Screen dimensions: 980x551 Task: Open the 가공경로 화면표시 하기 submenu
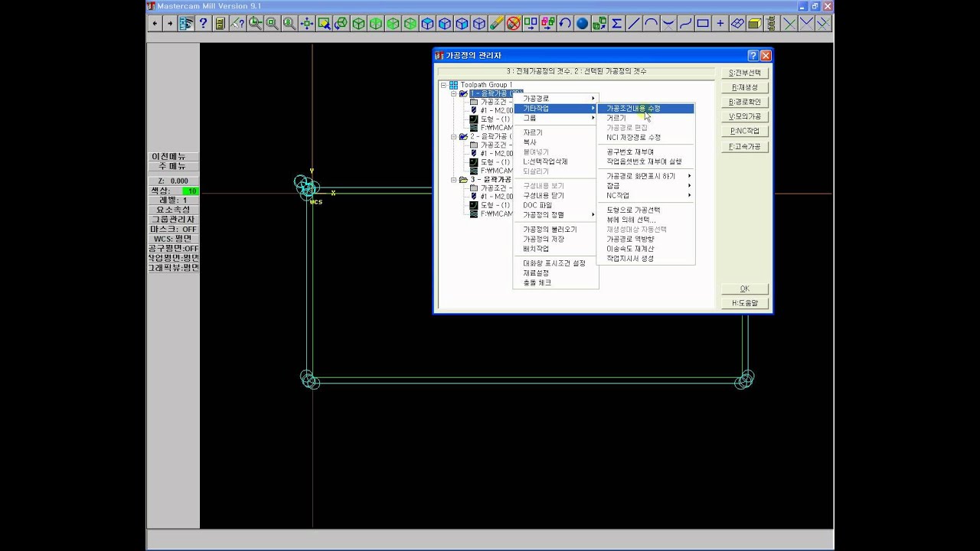click(x=645, y=176)
